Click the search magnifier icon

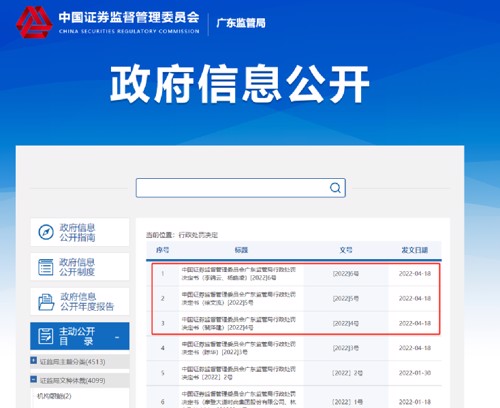point(335,188)
